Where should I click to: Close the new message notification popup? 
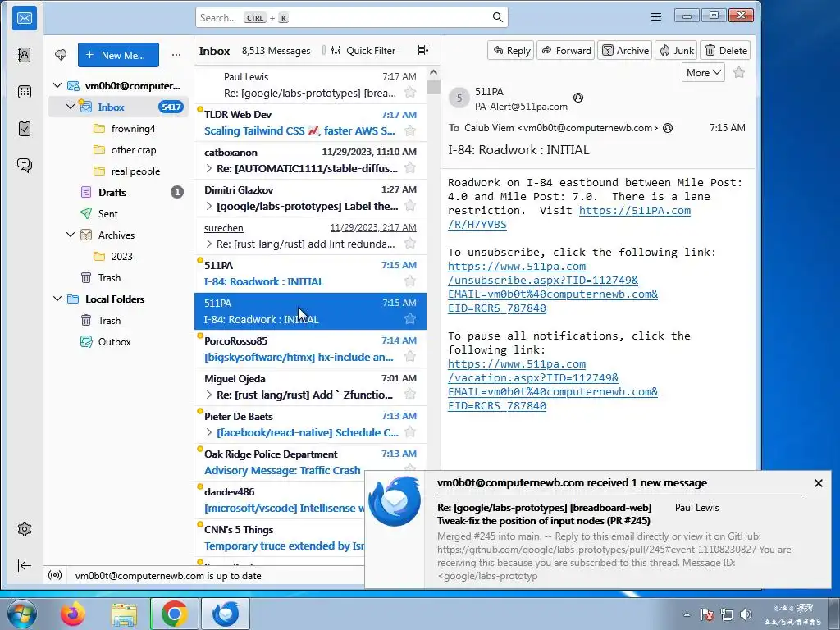[818, 483]
